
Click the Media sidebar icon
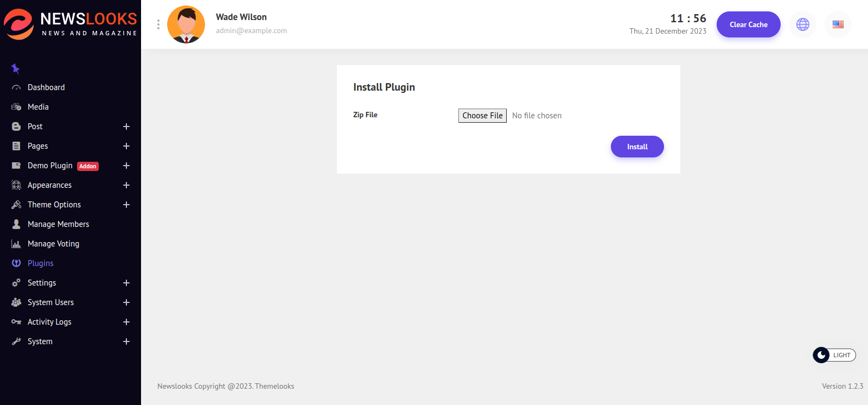[x=16, y=107]
